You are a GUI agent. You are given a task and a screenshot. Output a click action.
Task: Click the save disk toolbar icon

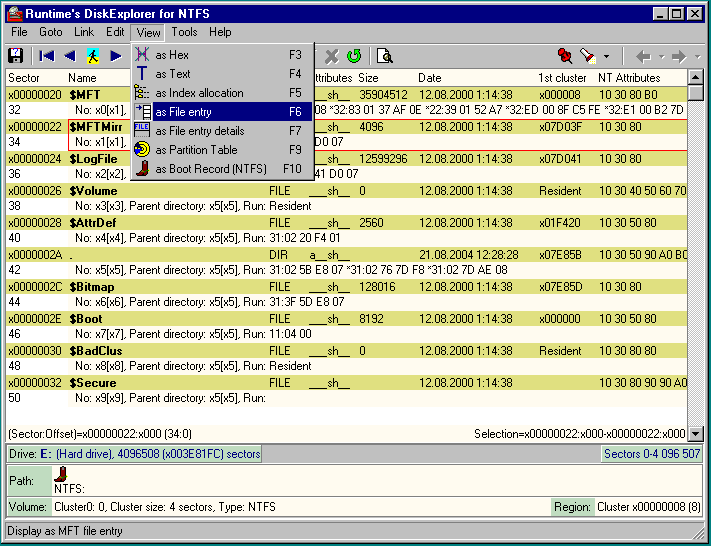point(16,56)
